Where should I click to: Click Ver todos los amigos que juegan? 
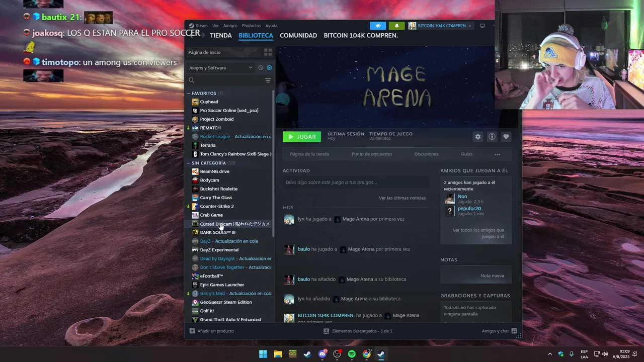point(478,233)
